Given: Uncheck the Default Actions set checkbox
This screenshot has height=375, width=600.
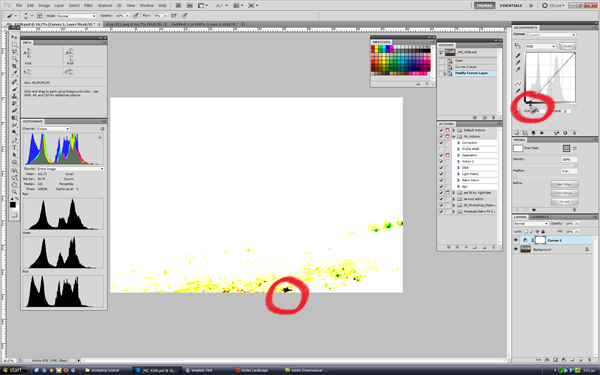Looking at the screenshot, I should pyautogui.click(x=441, y=130).
